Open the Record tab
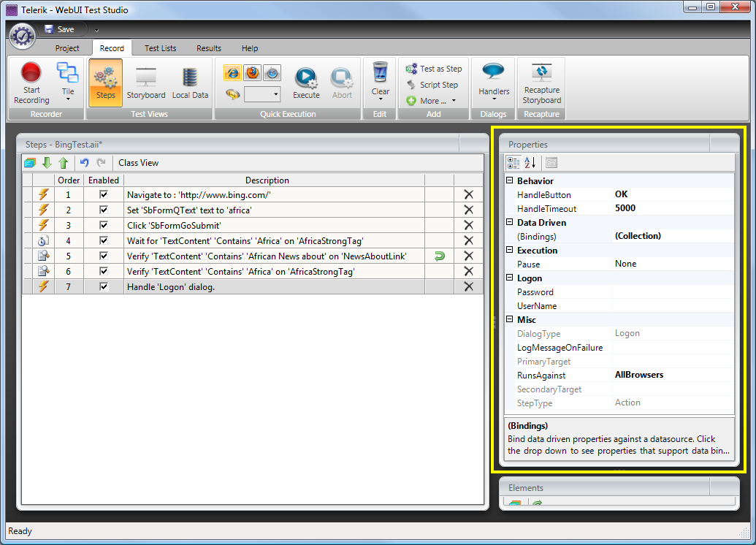 click(112, 48)
